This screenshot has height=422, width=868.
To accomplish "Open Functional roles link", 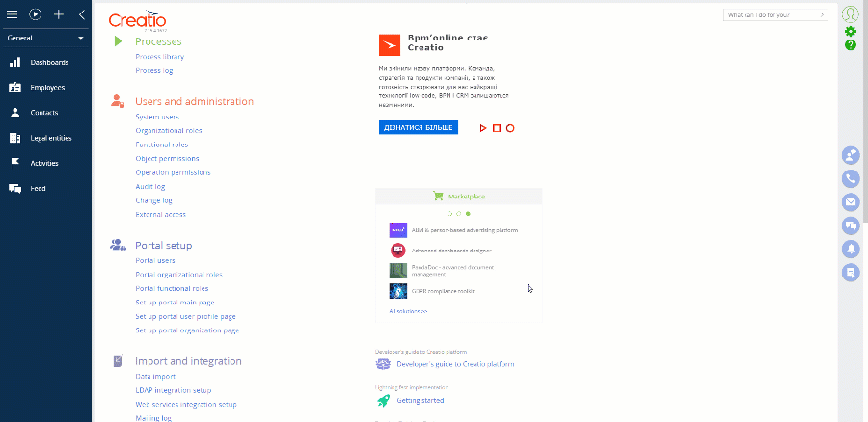I will pos(162,145).
